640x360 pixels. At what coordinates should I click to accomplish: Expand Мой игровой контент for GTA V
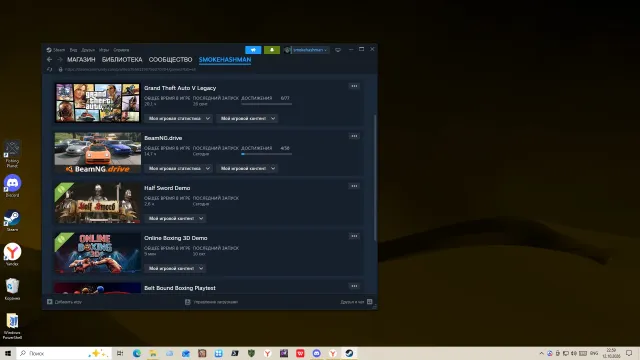[247, 118]
